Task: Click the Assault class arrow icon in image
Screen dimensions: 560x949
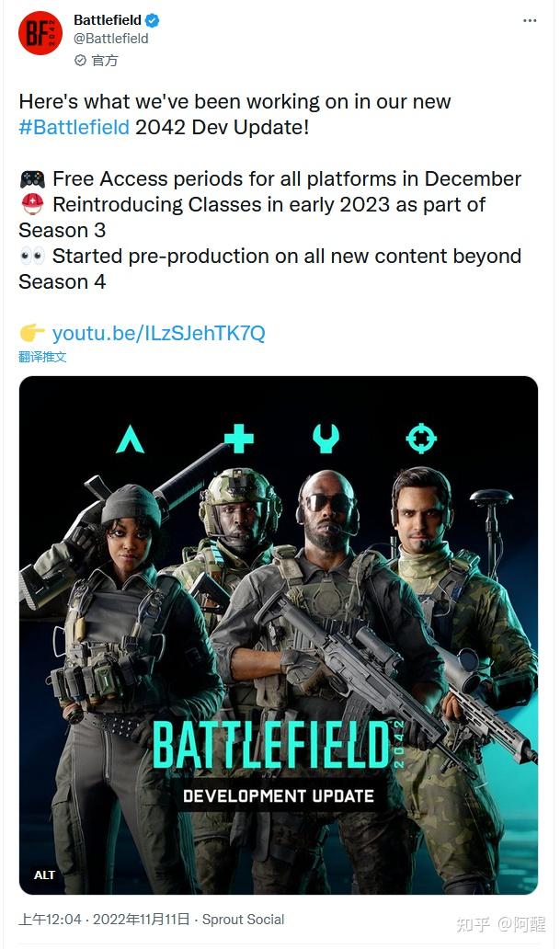Action: tap(131, 440)
